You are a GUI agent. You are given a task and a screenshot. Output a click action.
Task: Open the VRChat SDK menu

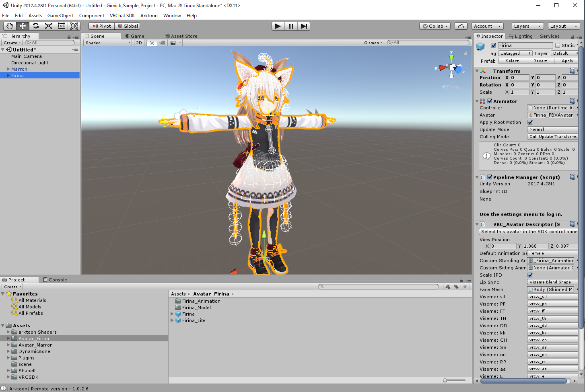click(122, 16)
